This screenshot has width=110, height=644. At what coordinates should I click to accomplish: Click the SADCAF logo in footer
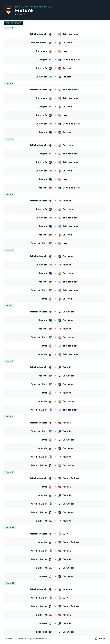(96, 639)
